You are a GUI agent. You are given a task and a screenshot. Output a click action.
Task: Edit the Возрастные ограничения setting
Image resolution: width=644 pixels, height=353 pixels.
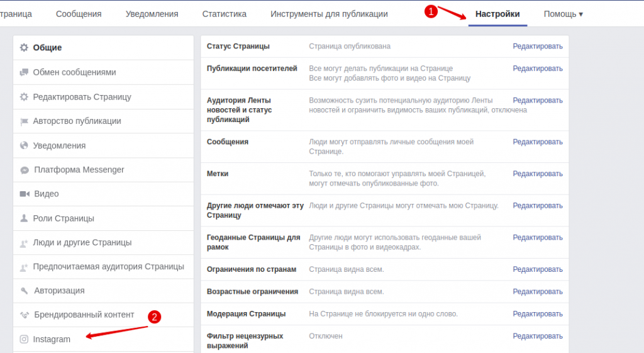(538, 292)
